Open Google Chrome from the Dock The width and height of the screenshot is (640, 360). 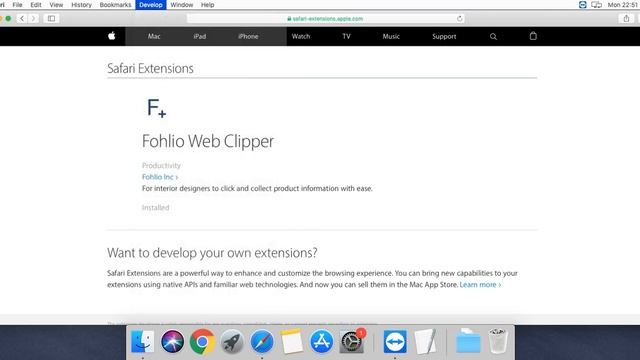tap(202, 341)
